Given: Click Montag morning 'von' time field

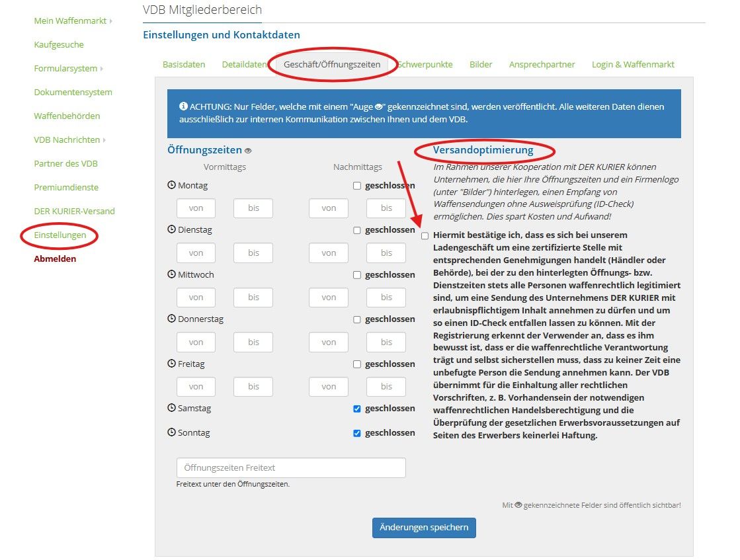Looking at the screenshot, I should (x=196, y=208).
